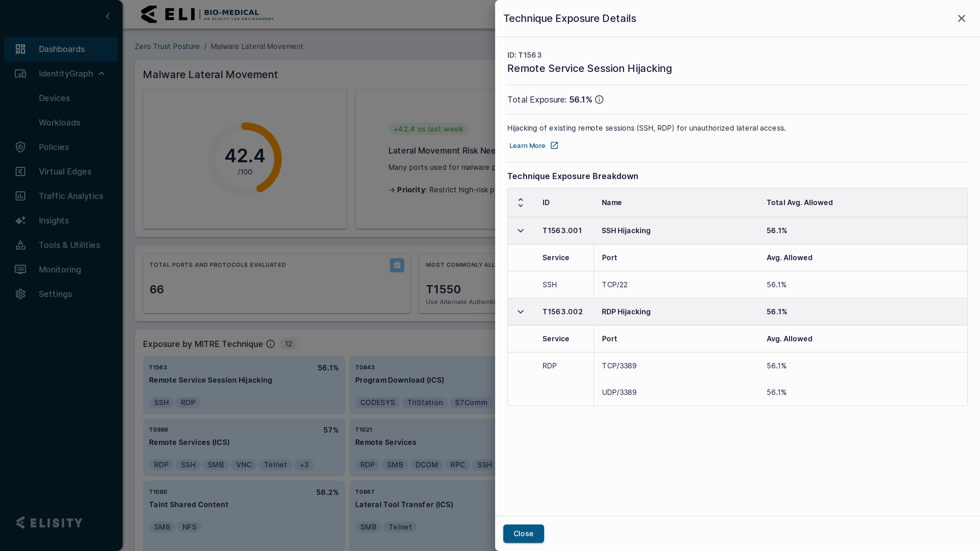Open the Traffic Analytics menu item

[x=61, y=196]
